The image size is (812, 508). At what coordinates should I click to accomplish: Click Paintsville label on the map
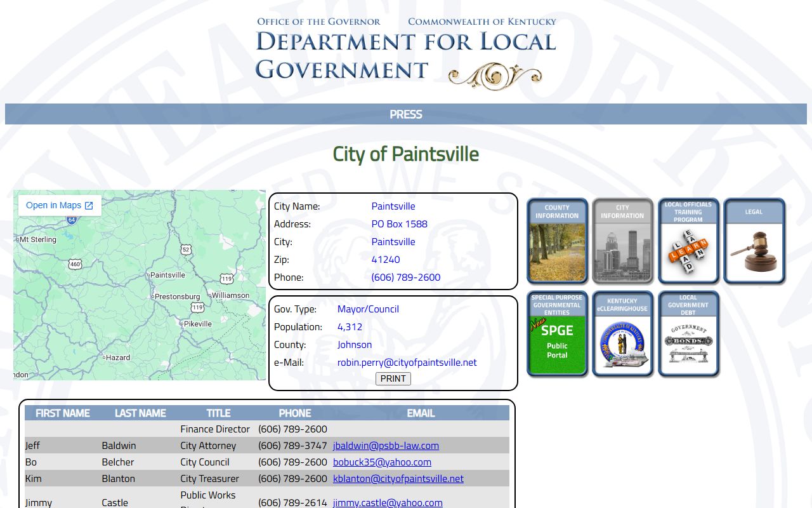point(167,275)
